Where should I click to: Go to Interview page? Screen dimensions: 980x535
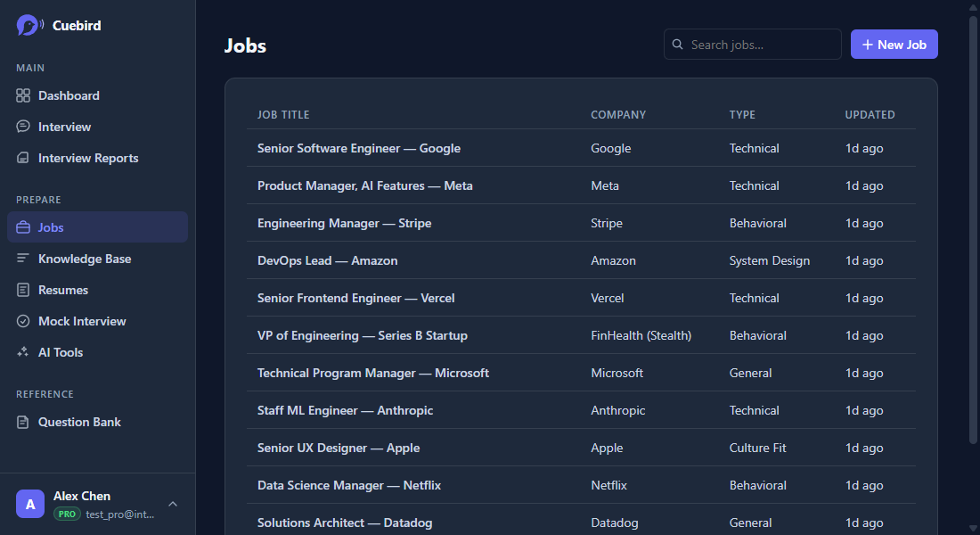coord(97,127)
